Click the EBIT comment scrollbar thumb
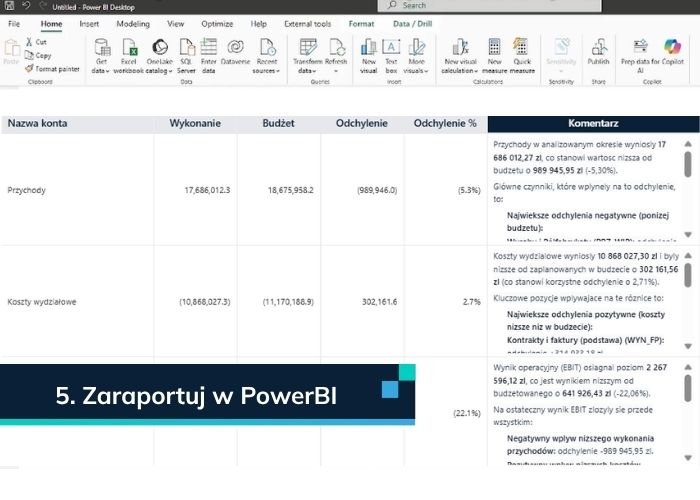Screen dimensions: 700x500 click(x=688, y=388)
